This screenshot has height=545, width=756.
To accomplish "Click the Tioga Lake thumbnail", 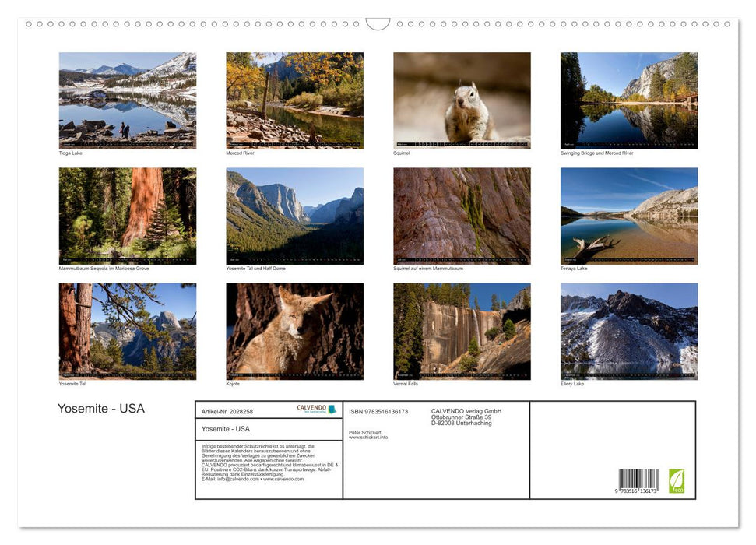I will [x=128, y=100].
